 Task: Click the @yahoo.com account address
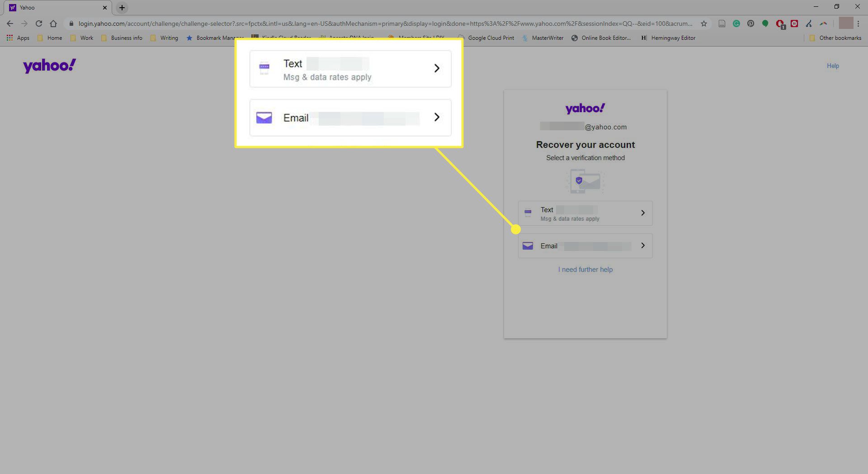coord(583,127)
